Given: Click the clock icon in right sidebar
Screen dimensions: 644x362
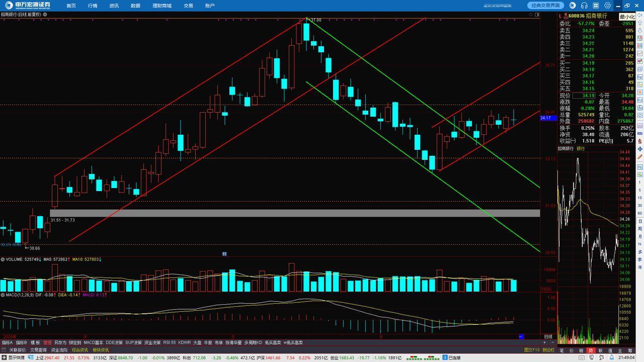Looking at the screenshot, I should pos(639,115).
